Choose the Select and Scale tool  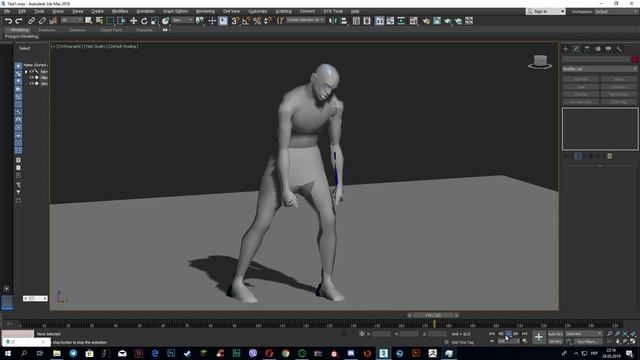tap(155, 20)
